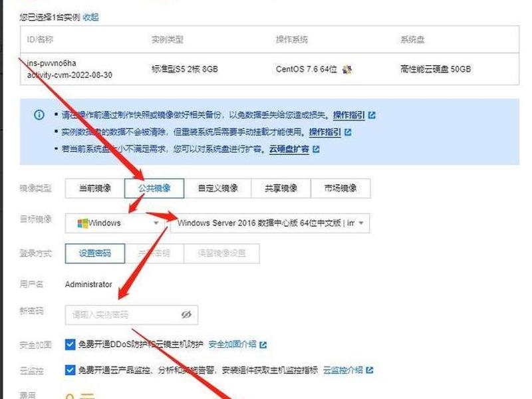Viewport: 532px width, 399px height.
Task: Open the Windows operating system dropdown
Action: [x=115, y=223]
